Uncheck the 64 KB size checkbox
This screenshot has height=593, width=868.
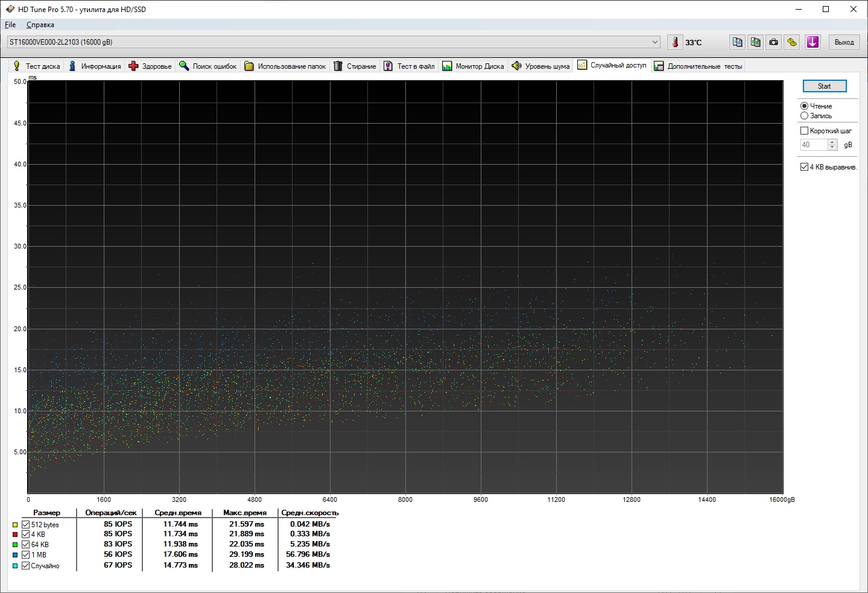point(25,545)
